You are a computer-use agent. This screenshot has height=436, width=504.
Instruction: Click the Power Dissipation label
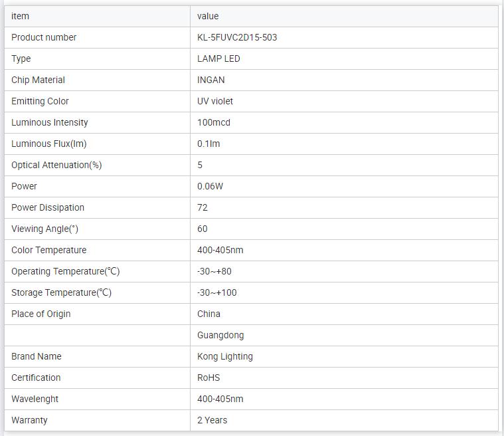coord(48,207)
